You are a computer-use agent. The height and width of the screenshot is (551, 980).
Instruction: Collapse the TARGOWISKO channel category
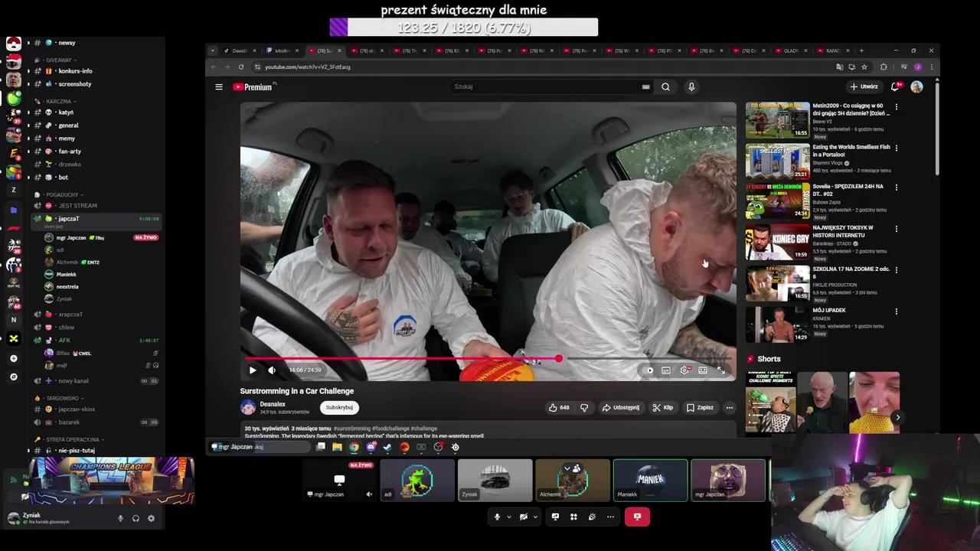click(63, 398)
